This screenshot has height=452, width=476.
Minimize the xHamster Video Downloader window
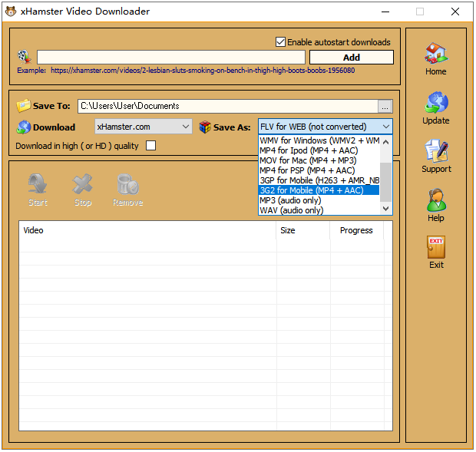385,12
